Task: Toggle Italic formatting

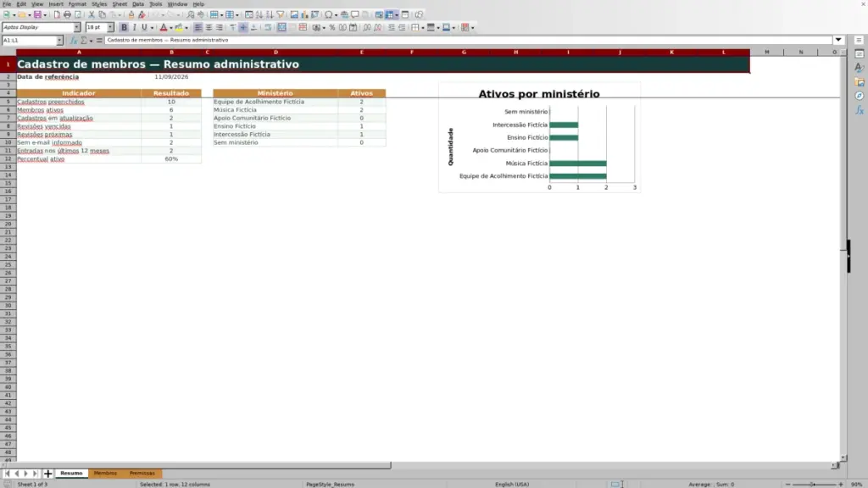Action: click(x=134, y=28)
